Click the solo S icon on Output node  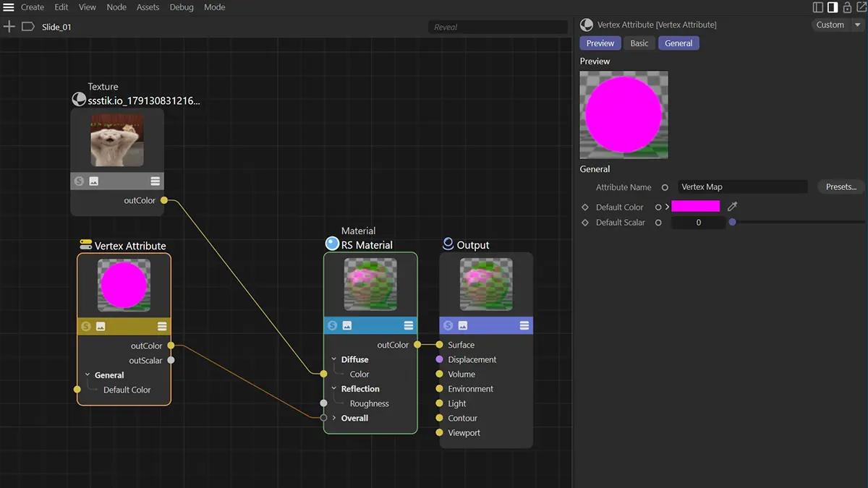pyautogui.click(x=448, y=326)
